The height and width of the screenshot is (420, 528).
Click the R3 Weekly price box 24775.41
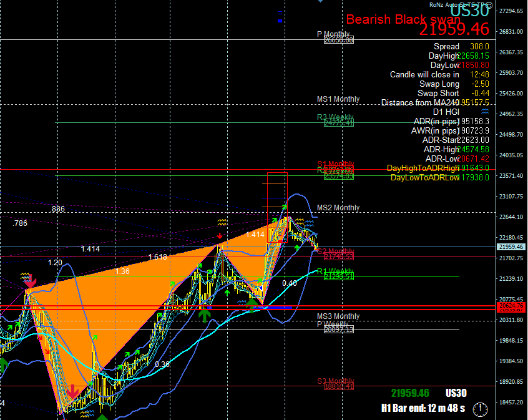[x=339, y=123]
